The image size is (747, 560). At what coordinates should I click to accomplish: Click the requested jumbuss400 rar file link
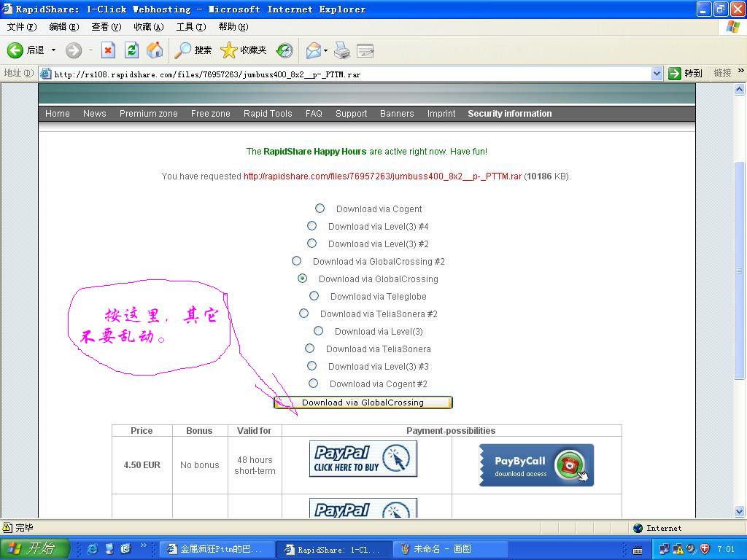click(x=382, y=176)
